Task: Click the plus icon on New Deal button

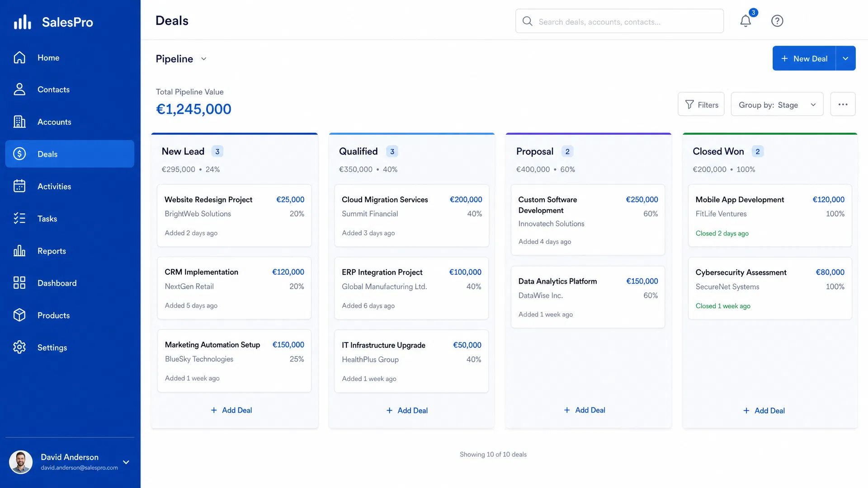Action: (x=784, y=59)
